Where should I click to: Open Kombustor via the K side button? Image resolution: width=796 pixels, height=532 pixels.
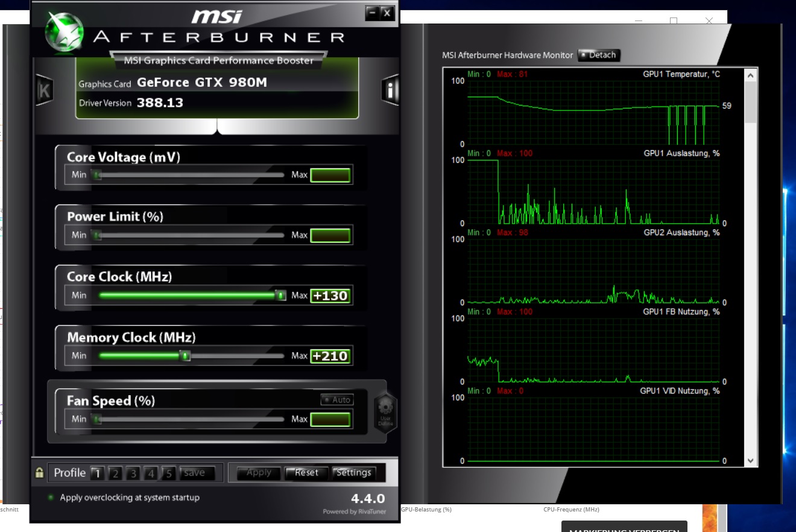point(44,90)
